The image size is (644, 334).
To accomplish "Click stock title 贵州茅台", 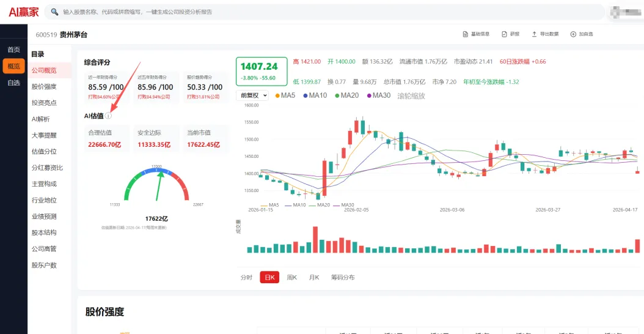I will coord(73,35).
